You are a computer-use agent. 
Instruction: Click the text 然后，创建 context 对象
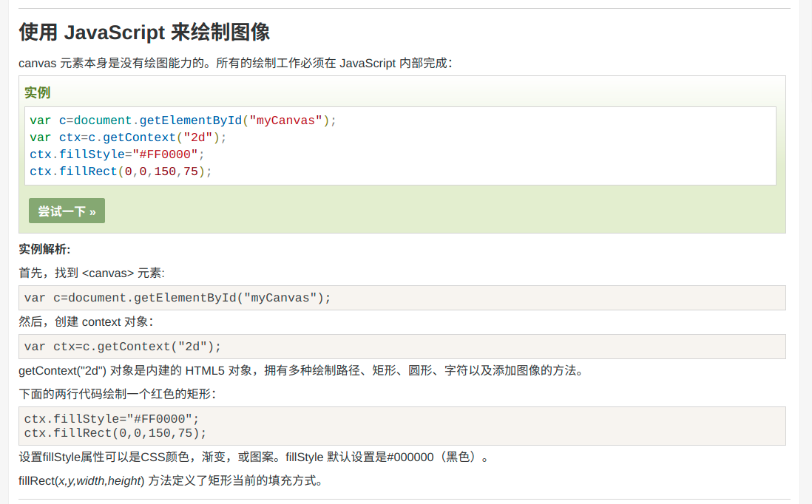[x=86, y=321]
